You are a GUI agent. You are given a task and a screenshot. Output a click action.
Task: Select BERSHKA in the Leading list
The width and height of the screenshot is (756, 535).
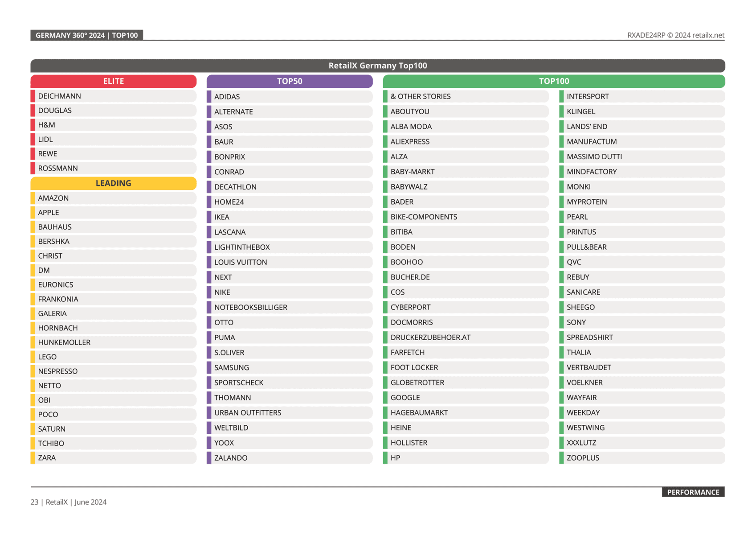114,241
